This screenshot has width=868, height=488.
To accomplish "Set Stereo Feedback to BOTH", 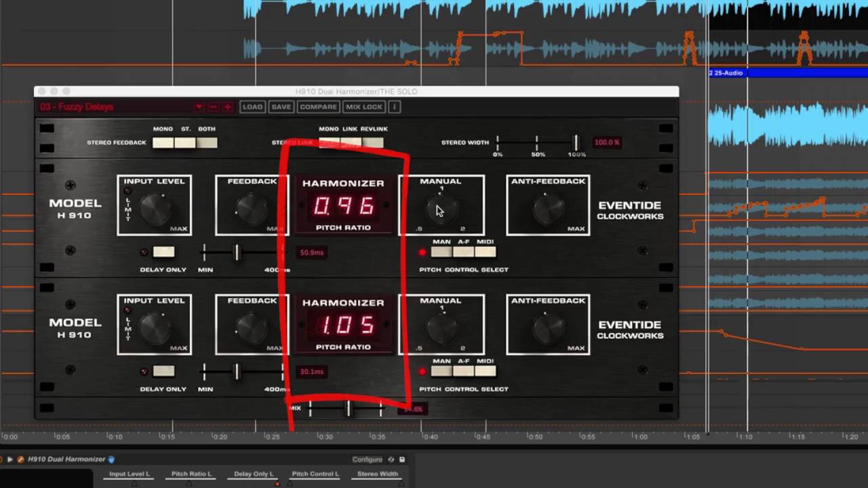I will point(207,142).
